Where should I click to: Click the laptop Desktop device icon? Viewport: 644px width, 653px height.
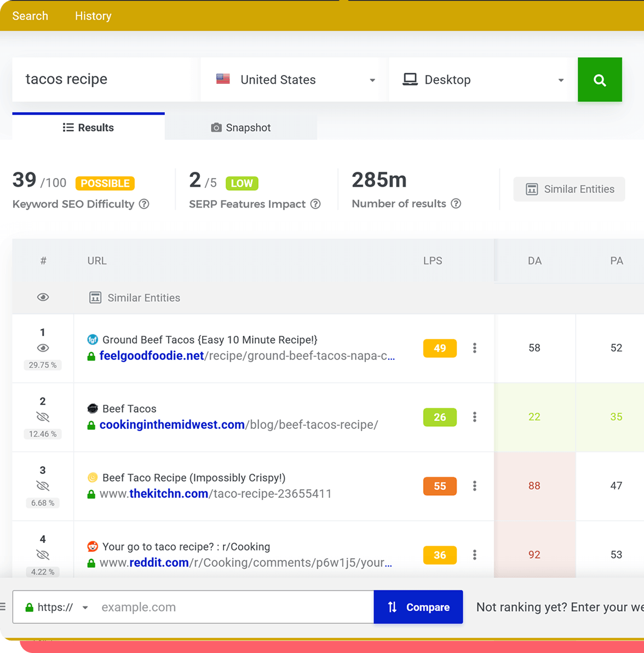point(410,79)
